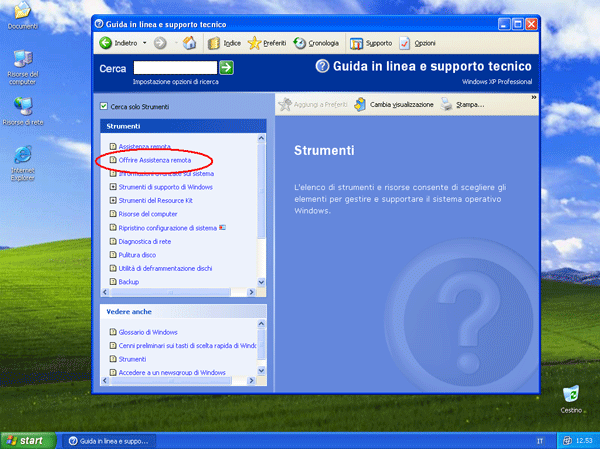Screen dimensions: 600x449
Task: Click Vedere anche scroll right arrow
Action: coord(251,380)
